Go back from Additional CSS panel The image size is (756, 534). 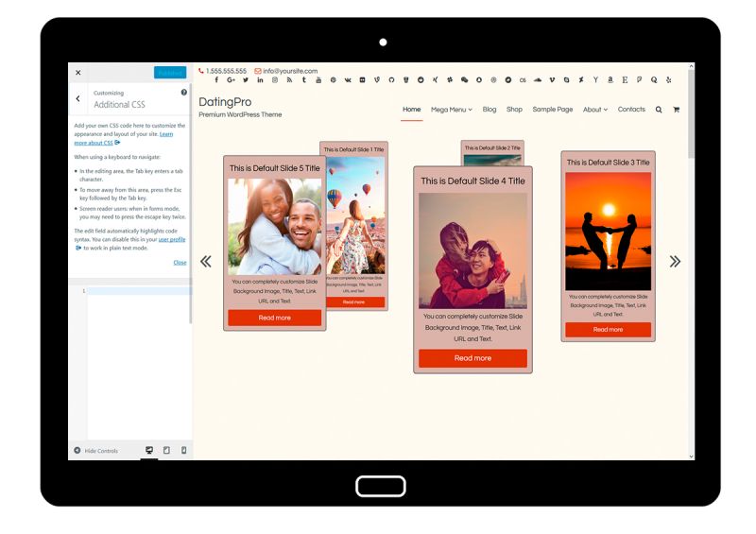click(x=78, y=98)
